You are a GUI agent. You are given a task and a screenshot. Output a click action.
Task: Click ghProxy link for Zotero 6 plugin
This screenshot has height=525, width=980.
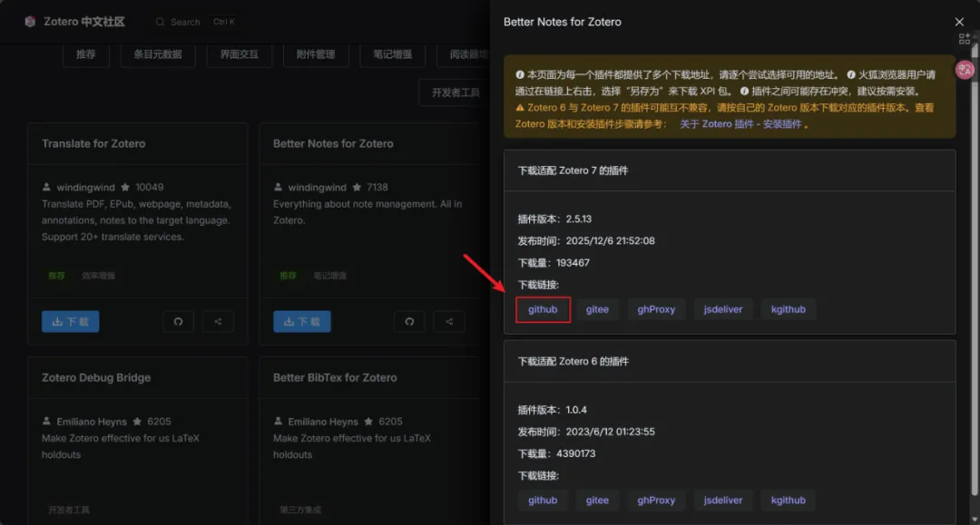(x=656, y=500)
